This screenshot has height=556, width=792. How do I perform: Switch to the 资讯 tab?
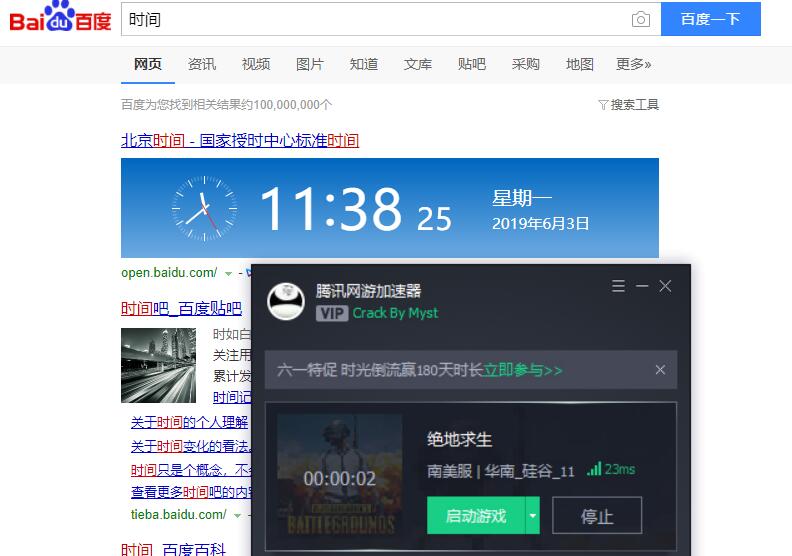tap(202, 64)
